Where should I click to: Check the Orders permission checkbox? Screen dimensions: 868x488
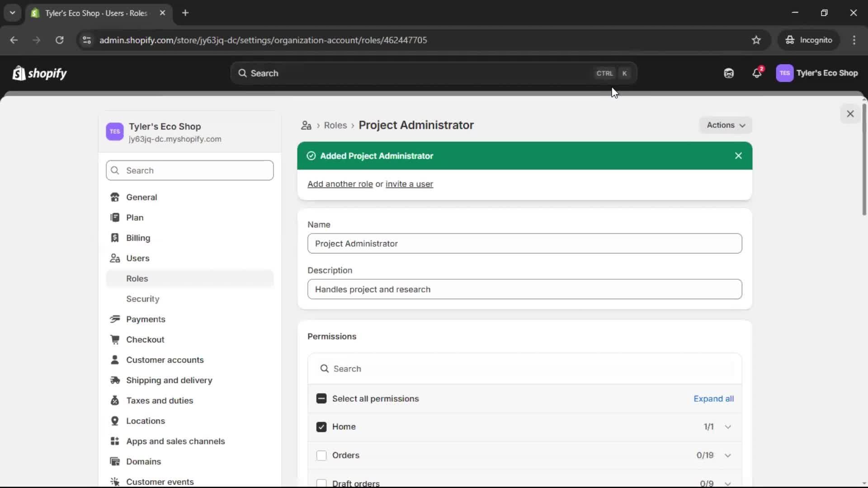click(321, 455)
